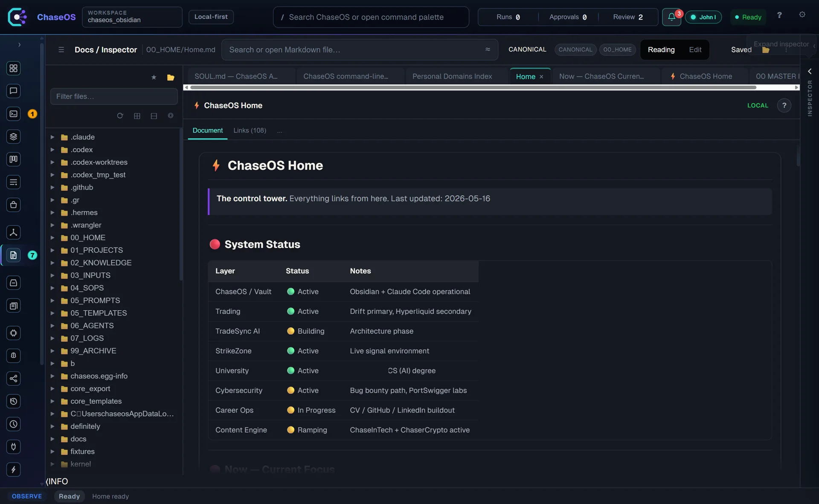Image resolution: width=819 pixels, height=504 pixels.
Task: Close the Home tab
Action: [x=541, y=77]
